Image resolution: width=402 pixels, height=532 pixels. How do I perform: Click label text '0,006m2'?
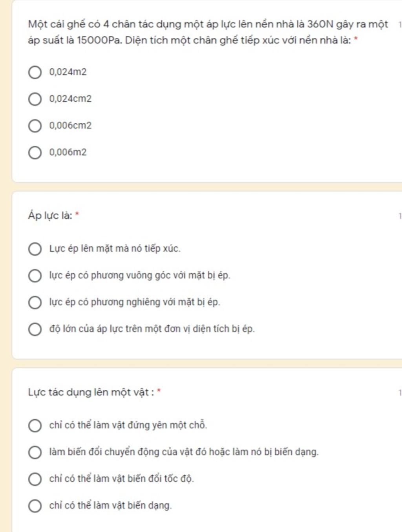point(68,152)
